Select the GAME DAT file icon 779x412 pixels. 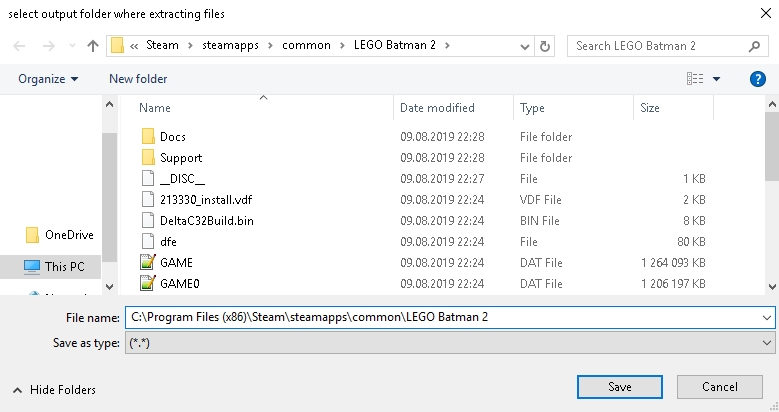click(x=148, y=263)
